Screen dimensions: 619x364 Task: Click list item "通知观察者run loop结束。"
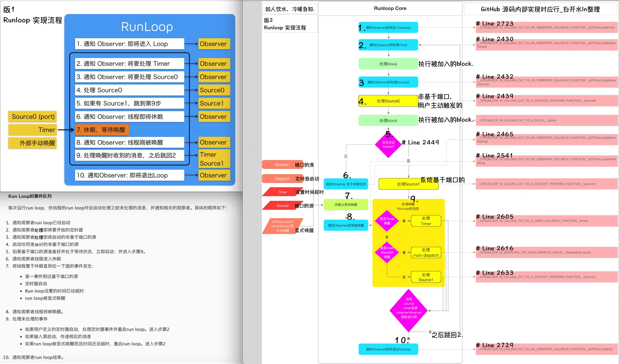point(39,357)
